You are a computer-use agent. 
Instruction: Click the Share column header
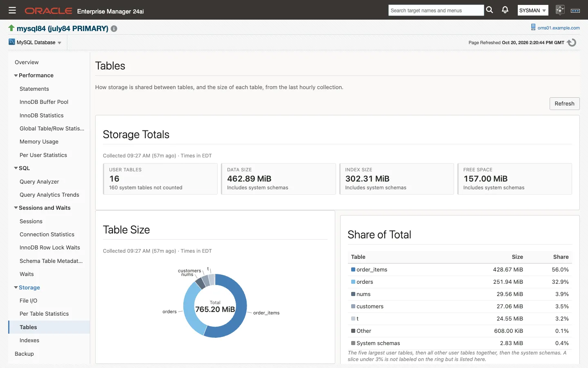pyautogui.click(x=561, y=257)
